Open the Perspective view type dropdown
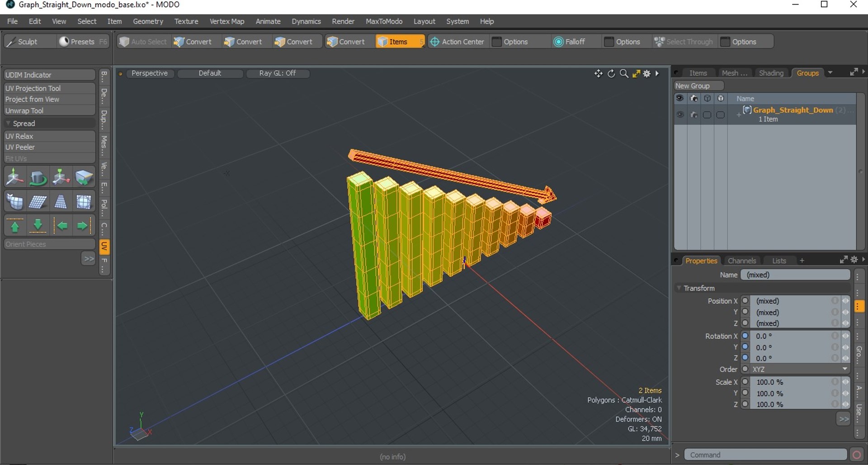Image resolution: width=868 pixels, height=465 pixels. click(x=150, y=73)
